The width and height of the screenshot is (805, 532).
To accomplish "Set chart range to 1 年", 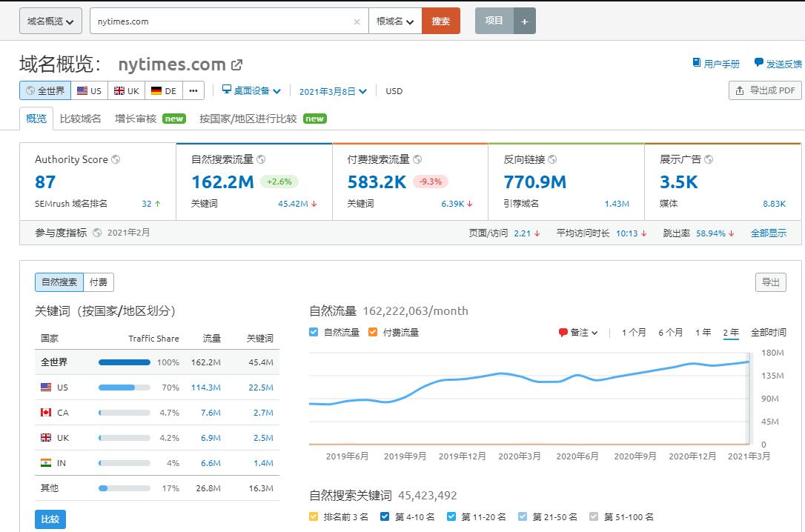I will tap(703, 333).
